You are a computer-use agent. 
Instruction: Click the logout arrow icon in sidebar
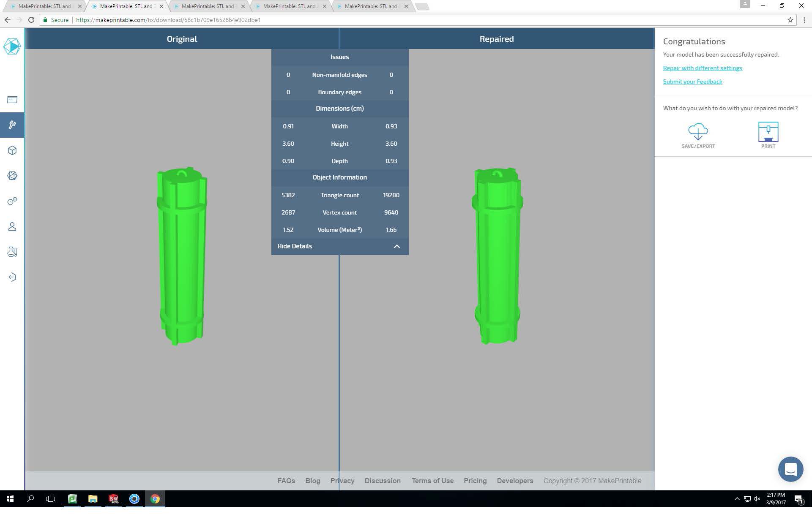coord(12,277)
